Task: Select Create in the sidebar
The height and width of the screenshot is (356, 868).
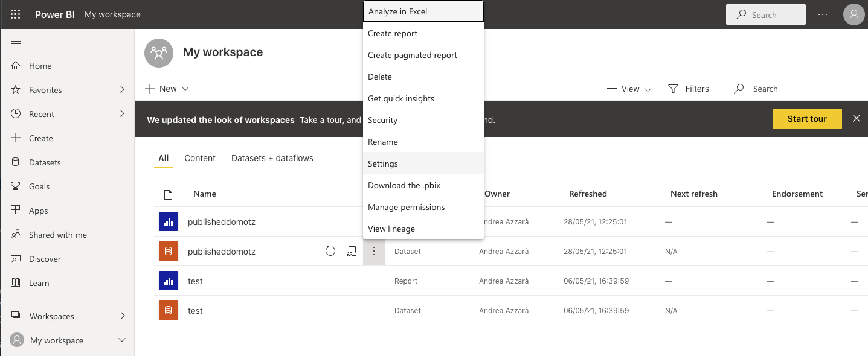Action: point(67,138)
